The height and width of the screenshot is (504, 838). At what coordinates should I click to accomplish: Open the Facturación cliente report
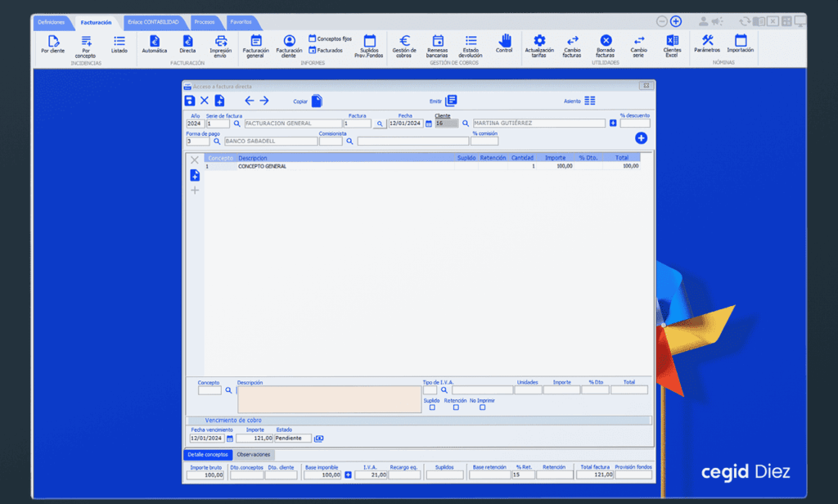(289, 47)
